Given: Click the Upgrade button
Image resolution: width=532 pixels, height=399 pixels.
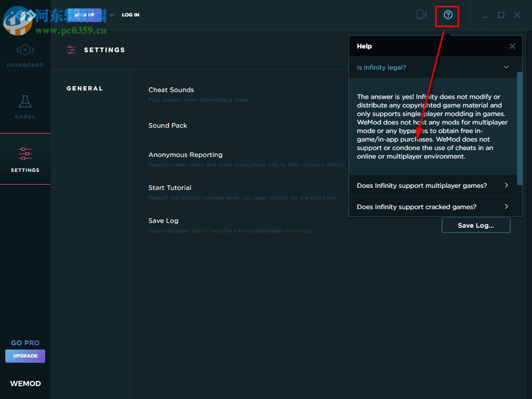Looking at the screenshot, I should (x=25, y=356).
